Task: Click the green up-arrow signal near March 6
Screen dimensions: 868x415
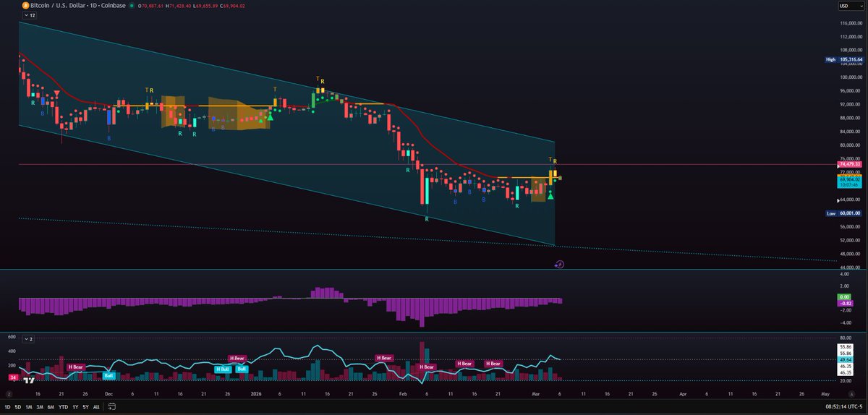Action: [x=551, y=195]
